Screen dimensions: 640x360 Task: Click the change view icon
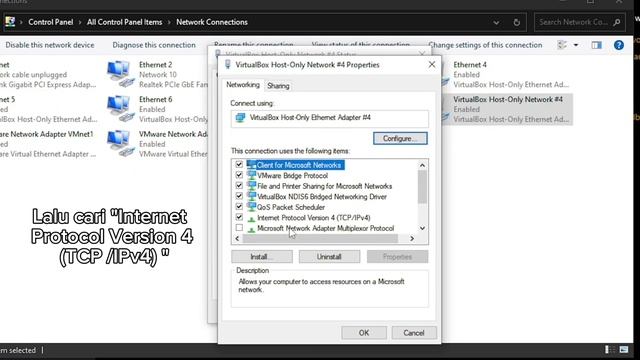[562, 45]
